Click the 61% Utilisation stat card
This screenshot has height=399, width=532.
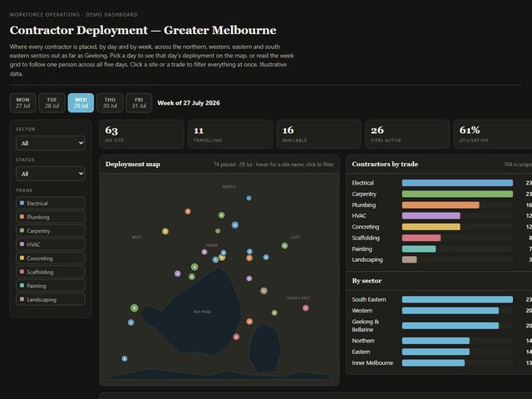point(493,134)
